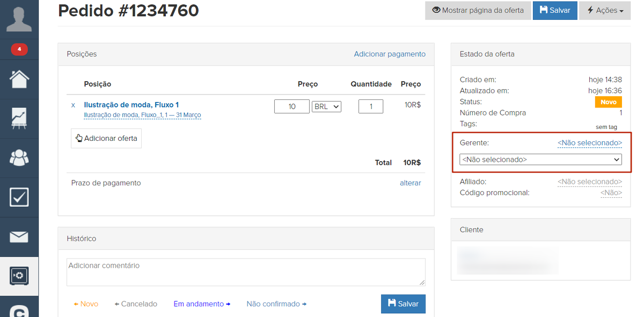
Task: Open the analytics chart icon in sidebar
Action: pyautogui.click(x=19, y=118)
